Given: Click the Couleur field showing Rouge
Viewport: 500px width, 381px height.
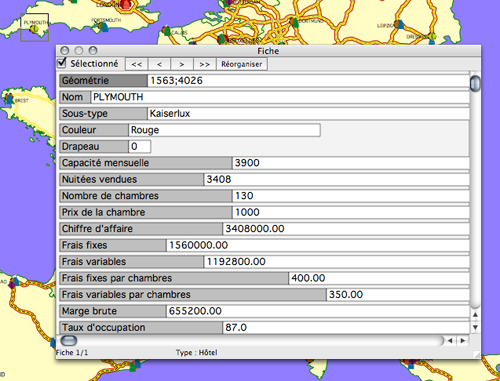Looking at the screenshot, I should [x=224, y=130].
